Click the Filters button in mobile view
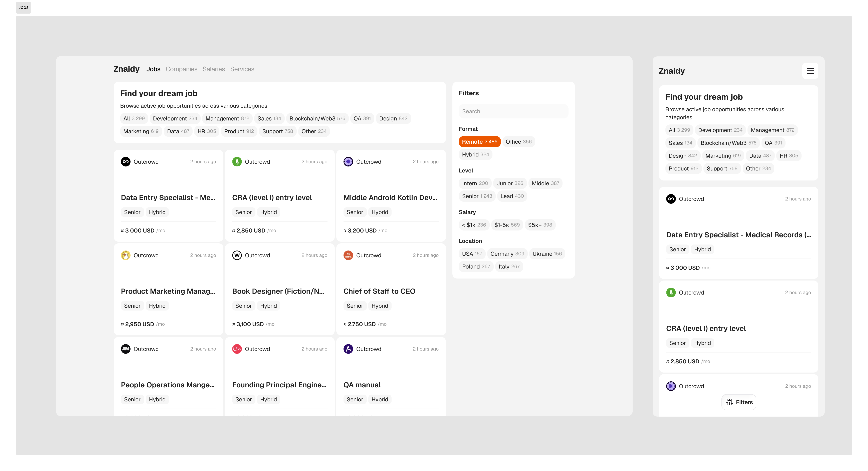 pyautogui.click(x=738, y=402)
